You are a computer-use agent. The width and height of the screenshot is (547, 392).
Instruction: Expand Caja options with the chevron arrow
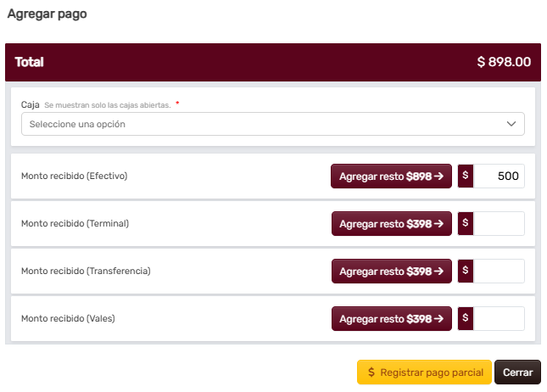coord(511,124)
